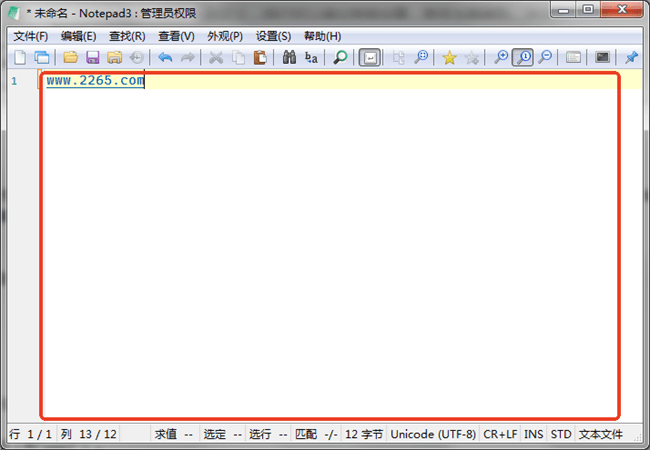This screenshot has height=450, width=650.
Task: Open the 查找(R) menu
Action: click(127, 36)
